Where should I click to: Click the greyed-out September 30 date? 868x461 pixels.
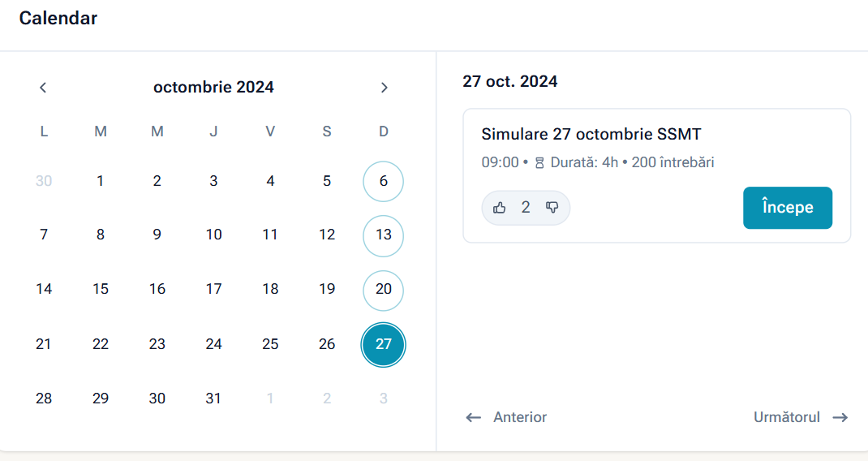tap(44, 181)
